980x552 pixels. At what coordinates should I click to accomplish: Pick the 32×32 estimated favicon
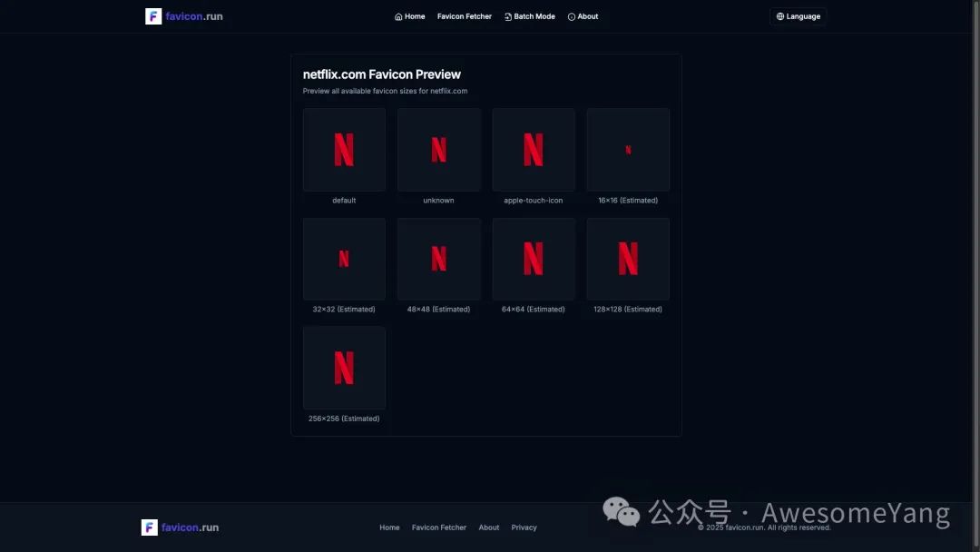[x=345, y=259]
